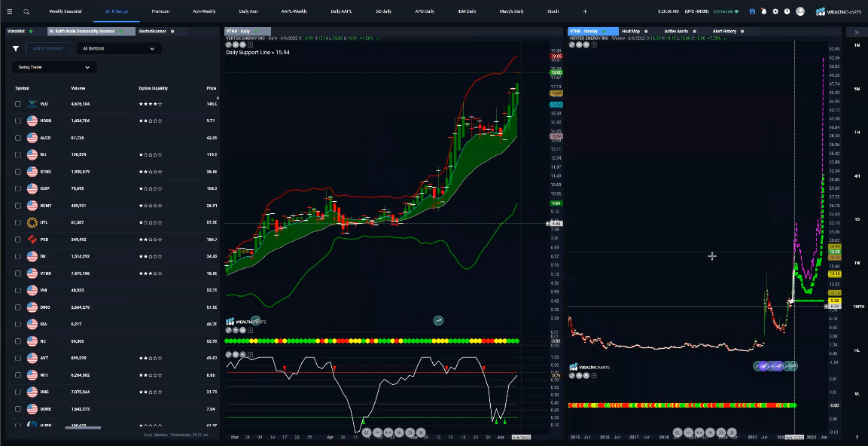Switch to the Watchlist tab

17,32
